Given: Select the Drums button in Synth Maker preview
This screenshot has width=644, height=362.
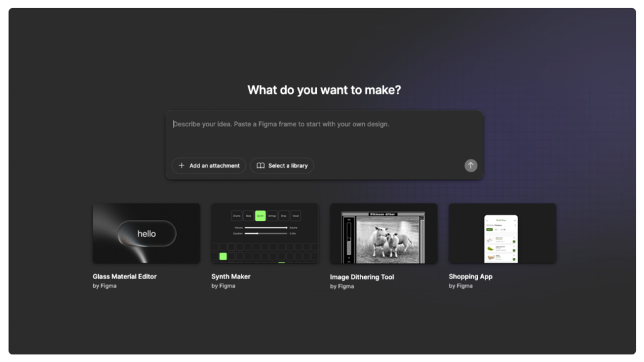Looking at the screenshot, I should [236, 216].
